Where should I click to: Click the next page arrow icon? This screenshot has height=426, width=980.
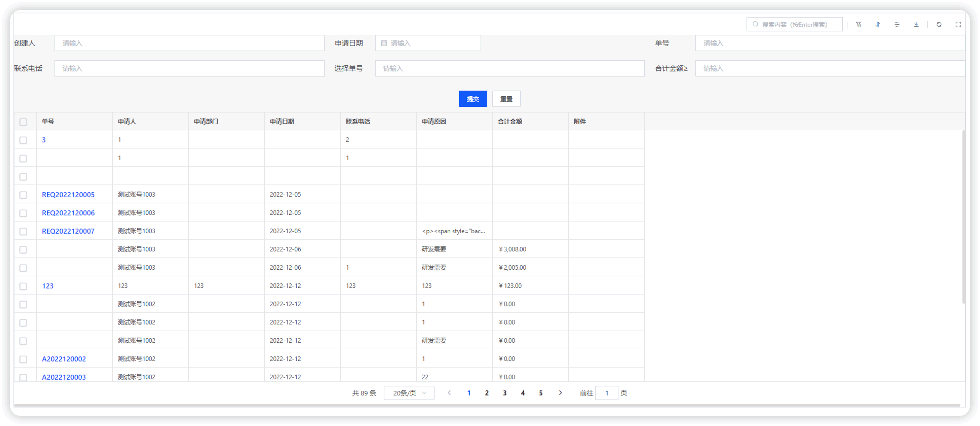560,392
